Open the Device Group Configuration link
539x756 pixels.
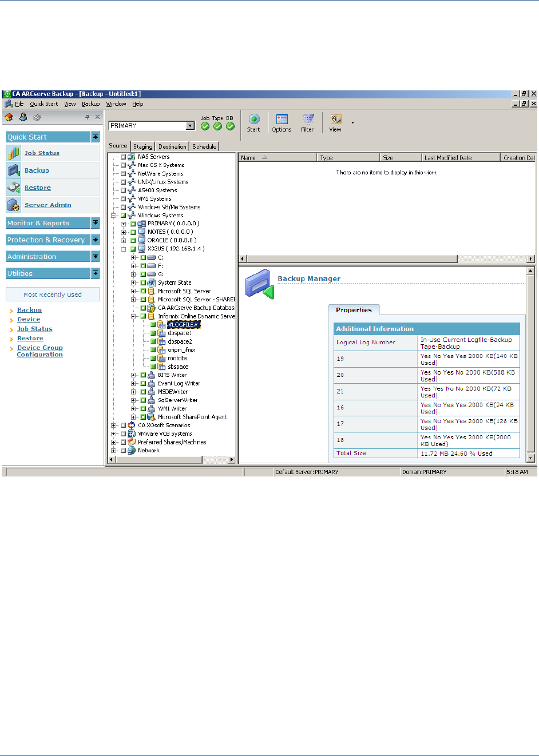40,351
